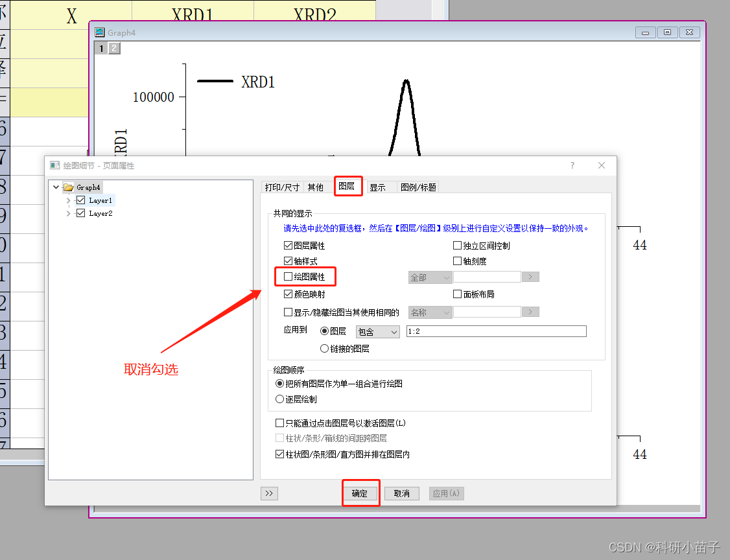Close the 绘图细节 dialog
The width and height of the screenshot is (730, 560).
(x=602, y=165)
